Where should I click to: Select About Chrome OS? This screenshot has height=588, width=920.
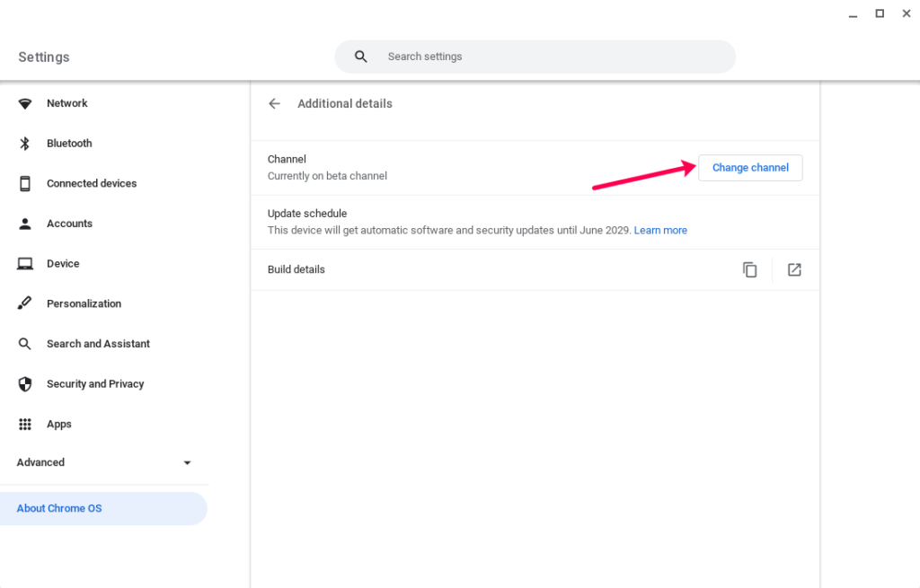pos(103,508)
